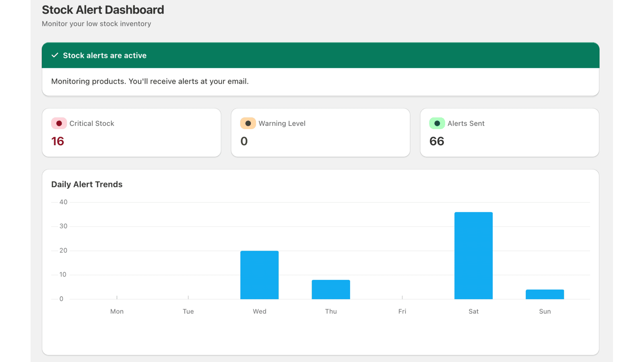
Task: Click the Stock Alert Dashboard title
Action: pos(103,10)
